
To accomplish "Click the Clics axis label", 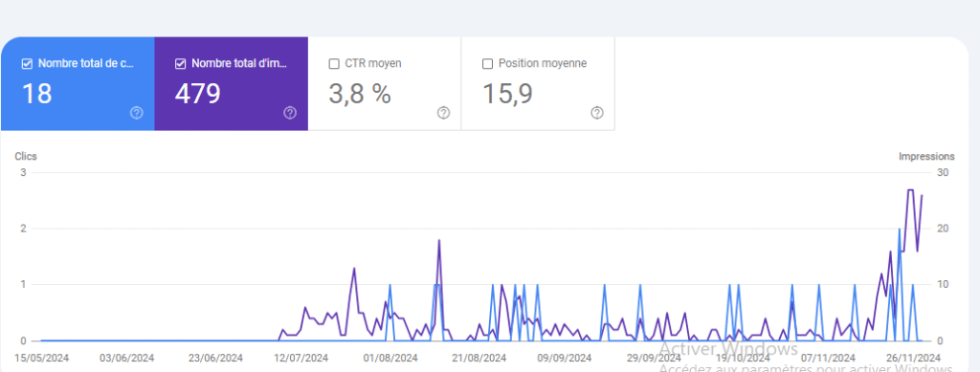I will coord(26,157).
